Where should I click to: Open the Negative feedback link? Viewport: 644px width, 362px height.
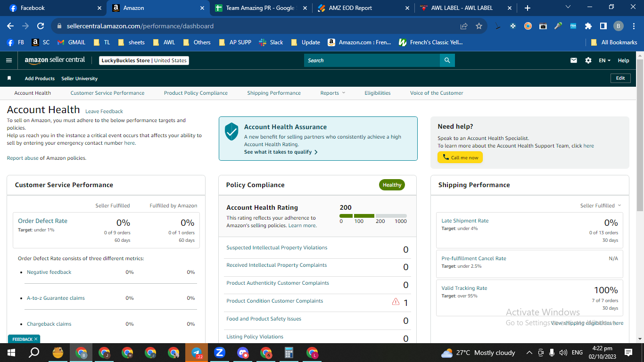[x=49, y=272]
